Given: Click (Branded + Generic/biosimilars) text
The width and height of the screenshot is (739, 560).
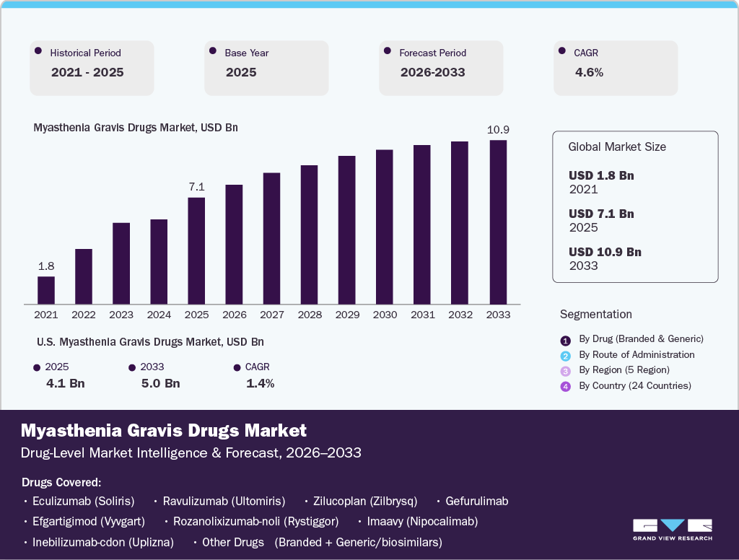Looking at the screenshot, I should [358, 542].
